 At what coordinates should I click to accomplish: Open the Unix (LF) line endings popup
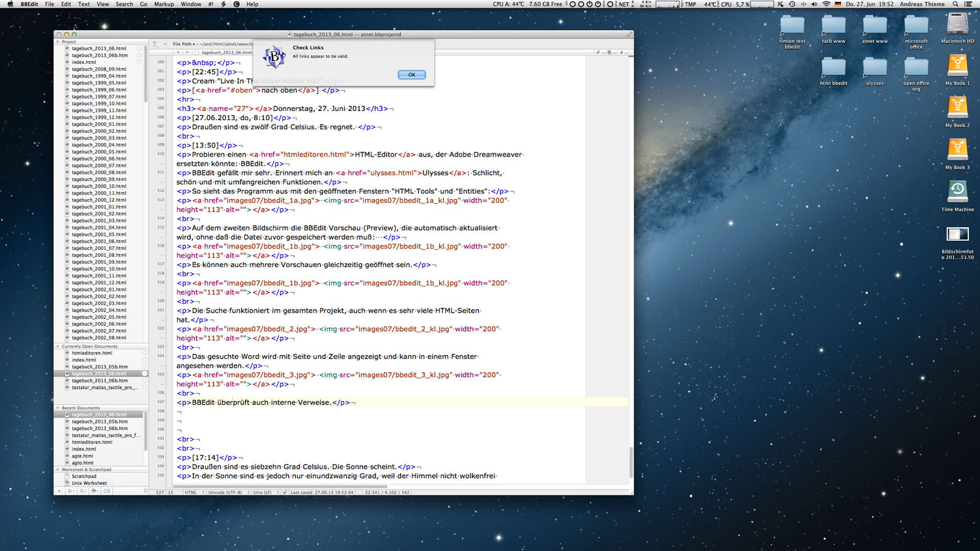coord(265,492)
